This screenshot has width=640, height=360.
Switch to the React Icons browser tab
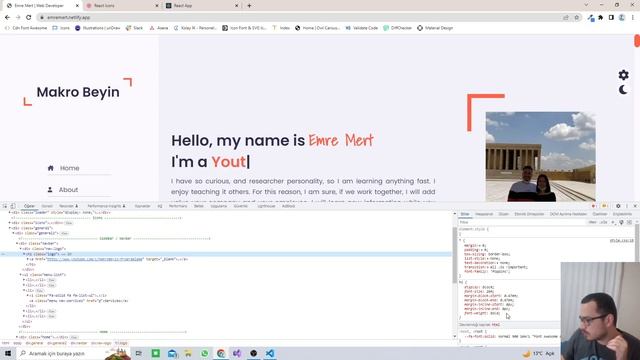[122, 6]
